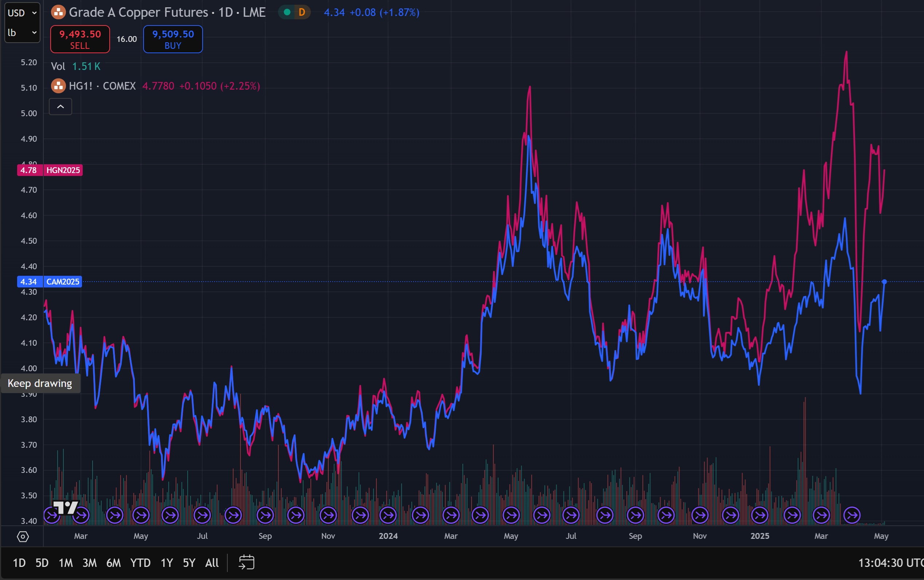
Task: Open contract rollover marker above Nov 2024 label
Action: (x=700, y=515)
